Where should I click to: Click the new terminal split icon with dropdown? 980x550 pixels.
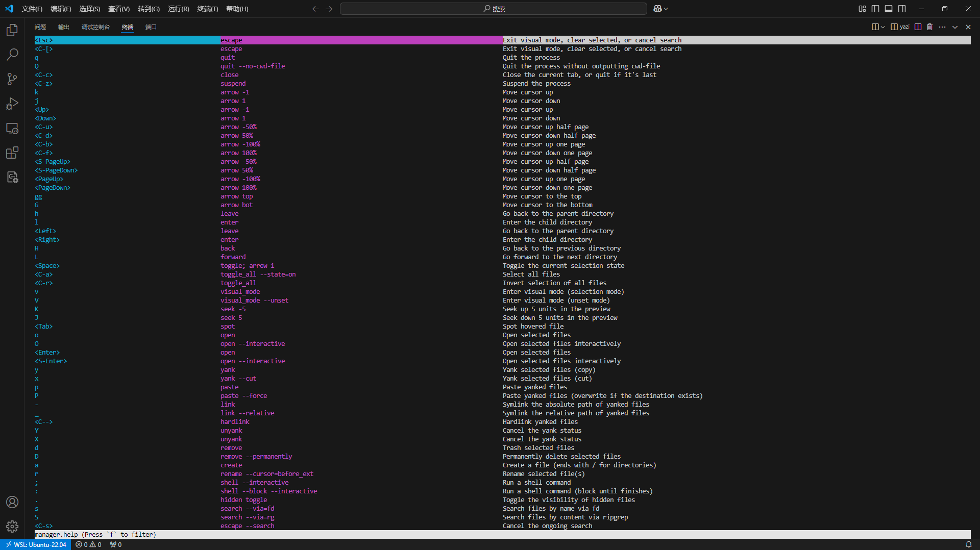875,27
